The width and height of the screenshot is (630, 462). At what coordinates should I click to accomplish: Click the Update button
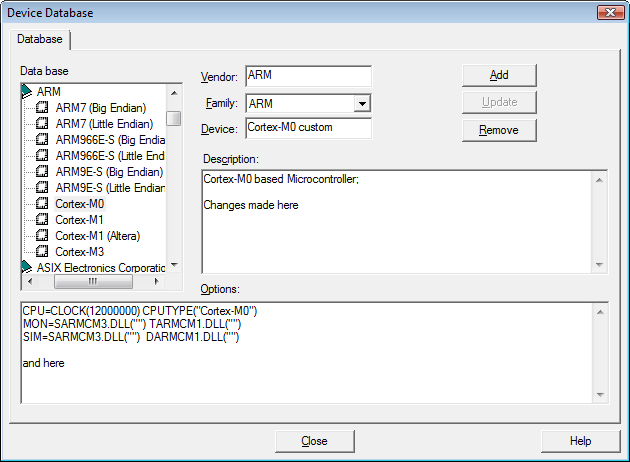[x=499, y=102]
